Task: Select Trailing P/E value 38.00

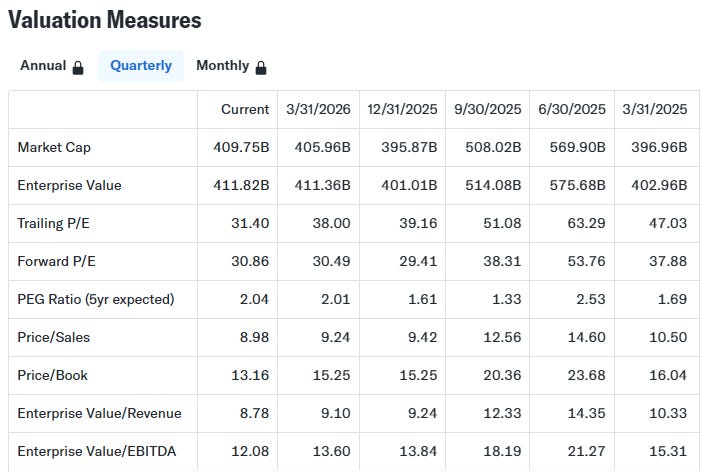Action: (332, 223)
